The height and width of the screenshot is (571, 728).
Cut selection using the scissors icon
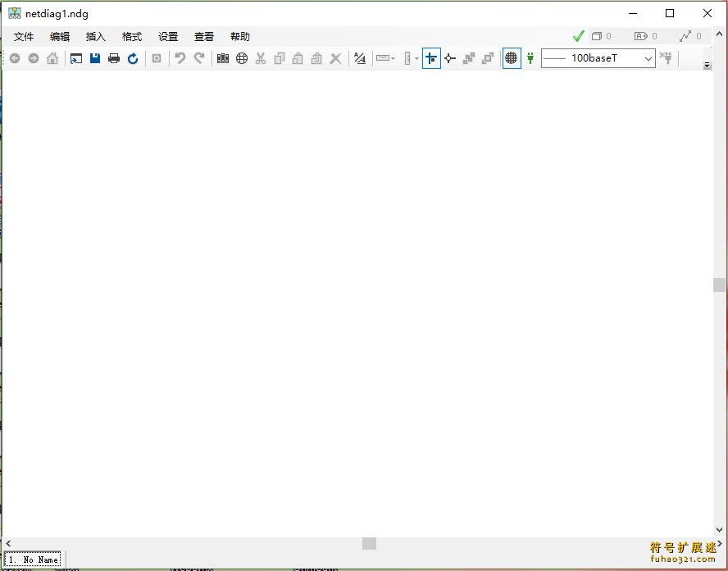[260, 58]
